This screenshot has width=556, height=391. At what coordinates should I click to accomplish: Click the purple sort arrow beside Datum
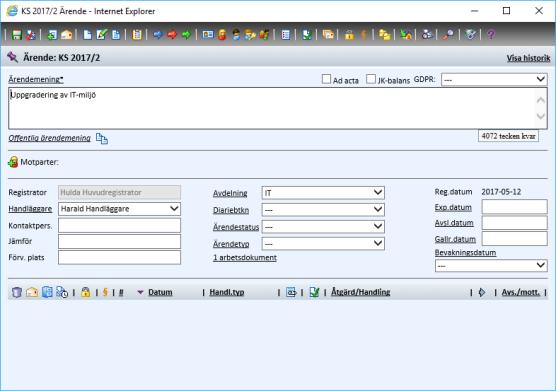click(140, 292)
